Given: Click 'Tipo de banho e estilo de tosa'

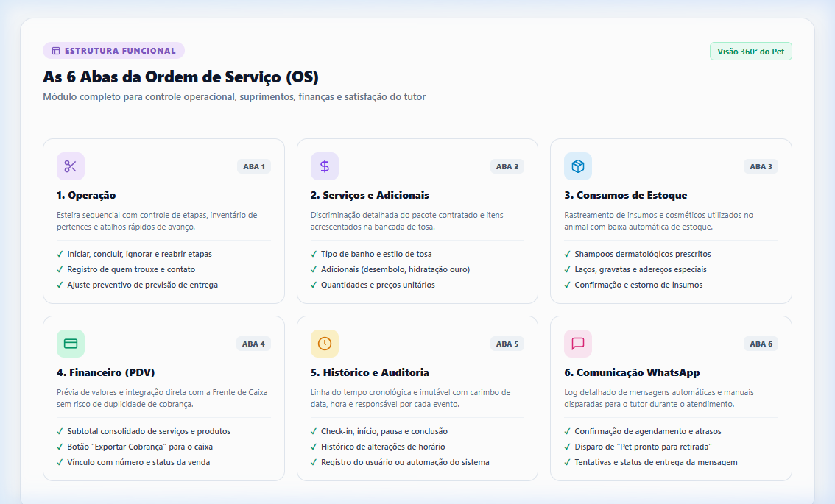Looking at the screenshot, I should point(376,255).
